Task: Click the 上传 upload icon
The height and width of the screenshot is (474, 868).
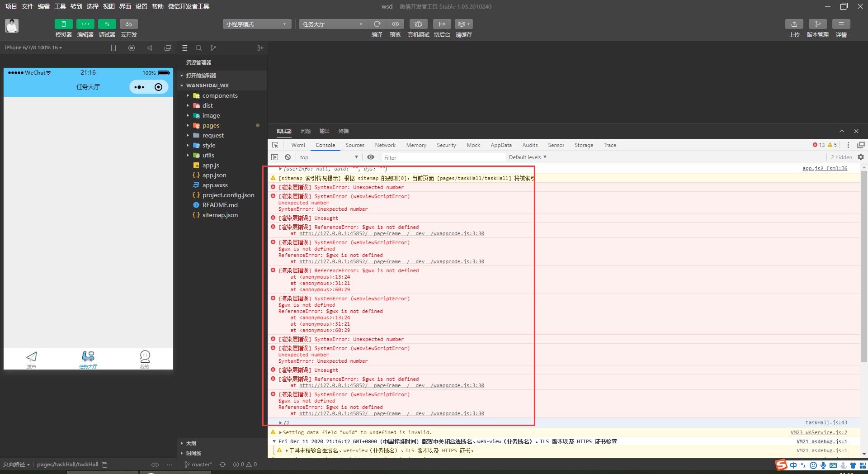Action: click(794, 24)
